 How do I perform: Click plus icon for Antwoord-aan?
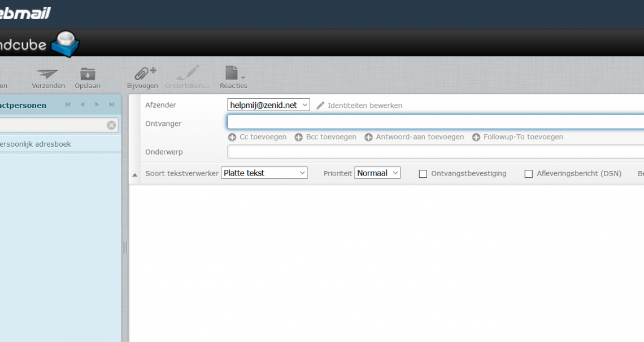pos(368,137)
